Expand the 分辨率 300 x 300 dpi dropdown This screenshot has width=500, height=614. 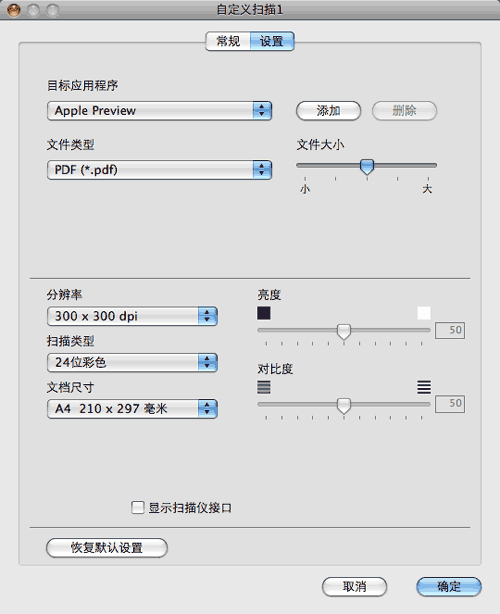click(x=132, y=316)
